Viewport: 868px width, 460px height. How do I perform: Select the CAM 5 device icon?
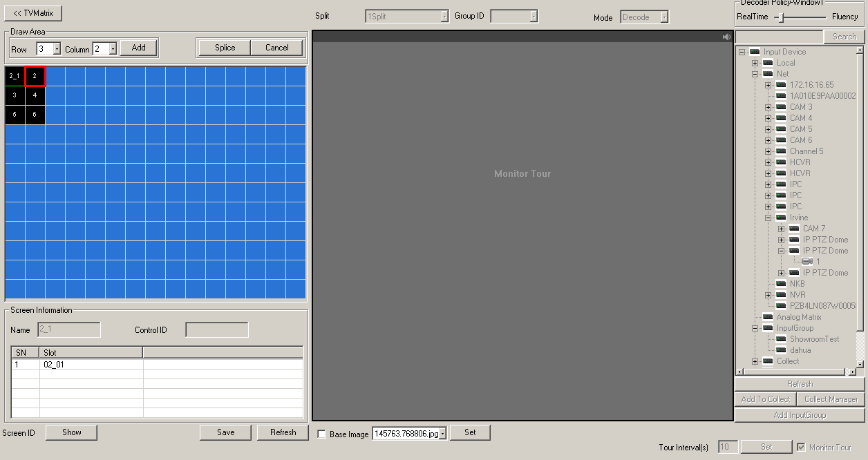781,129
